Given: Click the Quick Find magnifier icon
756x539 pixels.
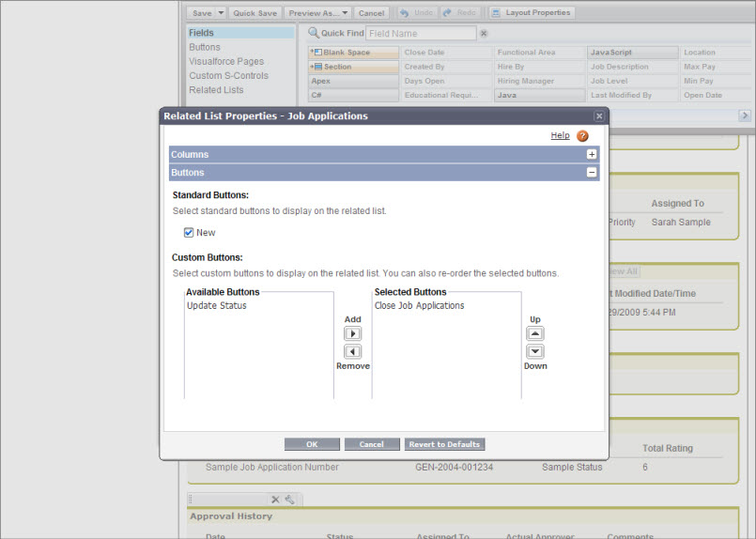Looking at the screenshot, I should (x=314, y=33).
